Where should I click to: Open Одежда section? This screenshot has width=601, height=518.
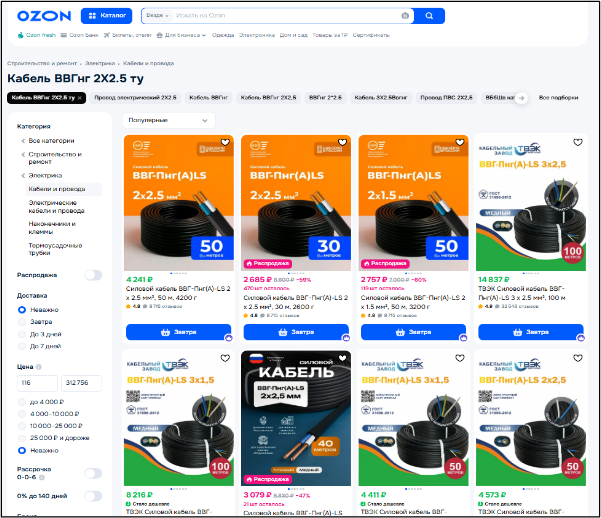(x=223, y=35)
